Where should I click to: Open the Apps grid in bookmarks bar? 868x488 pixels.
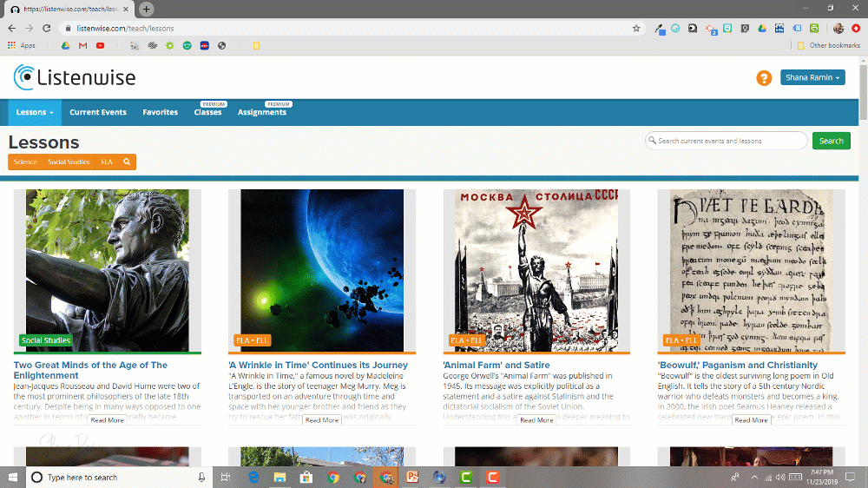coord(22,45)
